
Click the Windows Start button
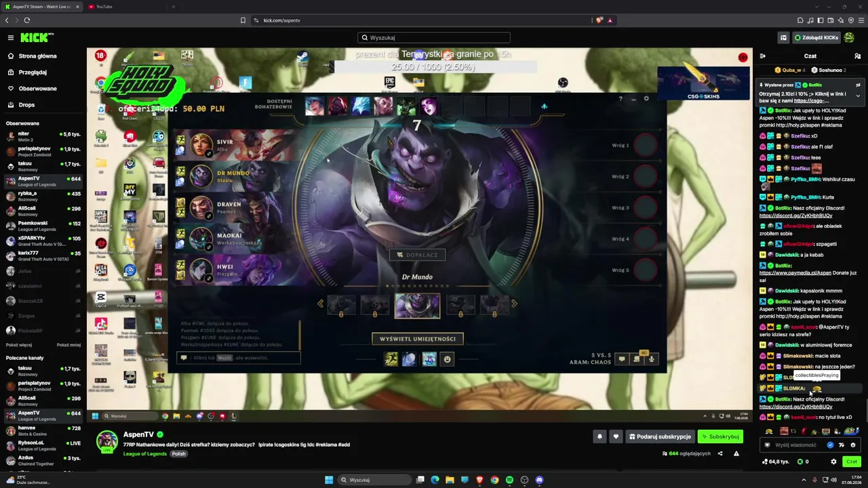click(x=329, y=480)
